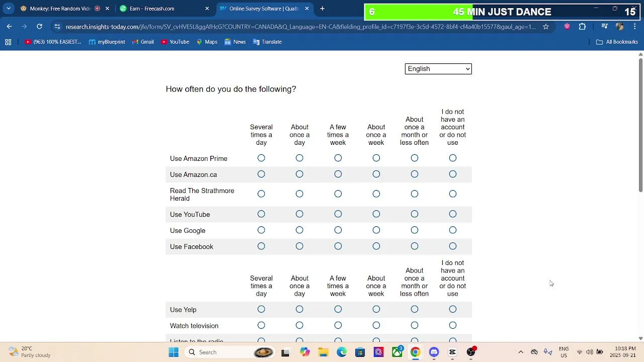
Task: Select do not use for Amazon Prime
Action: click(453, 158)
